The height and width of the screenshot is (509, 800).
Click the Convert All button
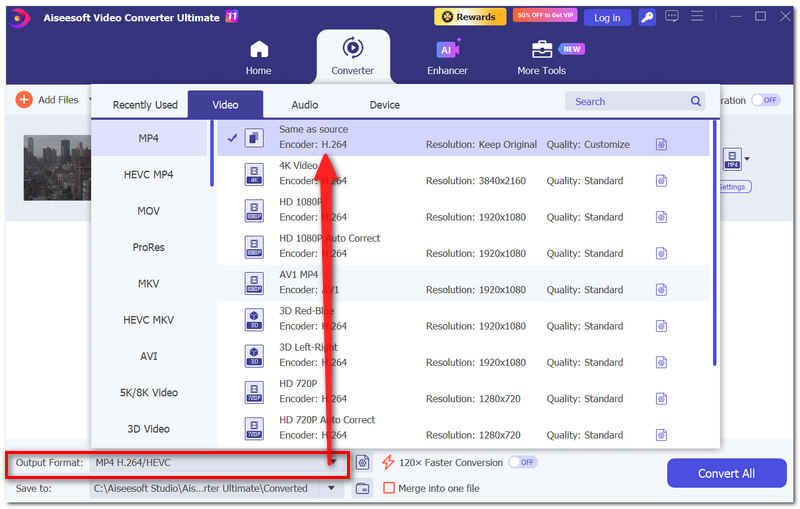tap(726, 473)
